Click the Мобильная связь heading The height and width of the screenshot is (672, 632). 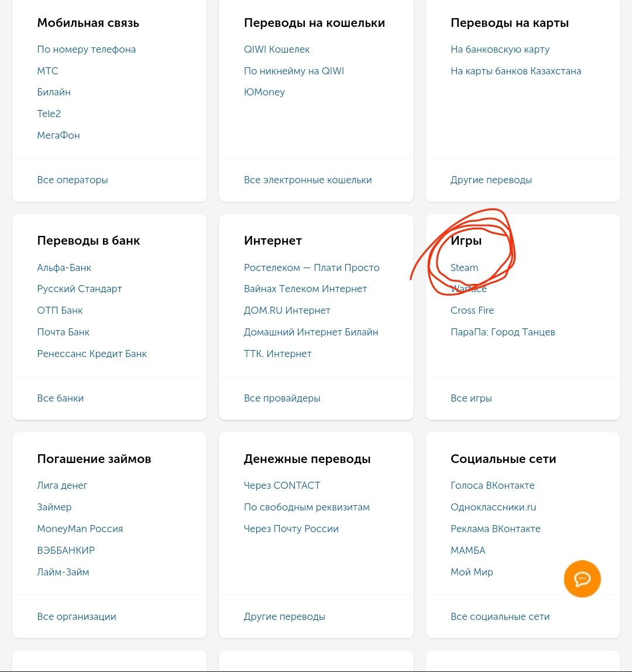click(x=88, y=23)
